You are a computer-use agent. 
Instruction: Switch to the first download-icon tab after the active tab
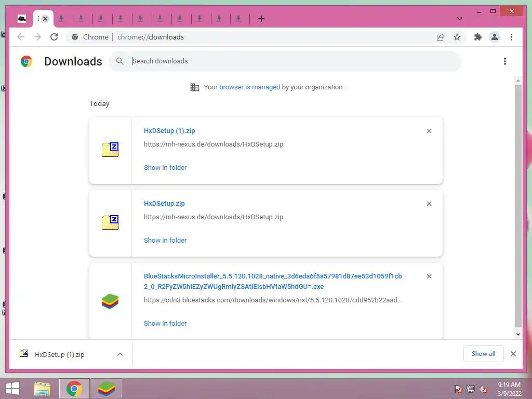pos(61,19)
